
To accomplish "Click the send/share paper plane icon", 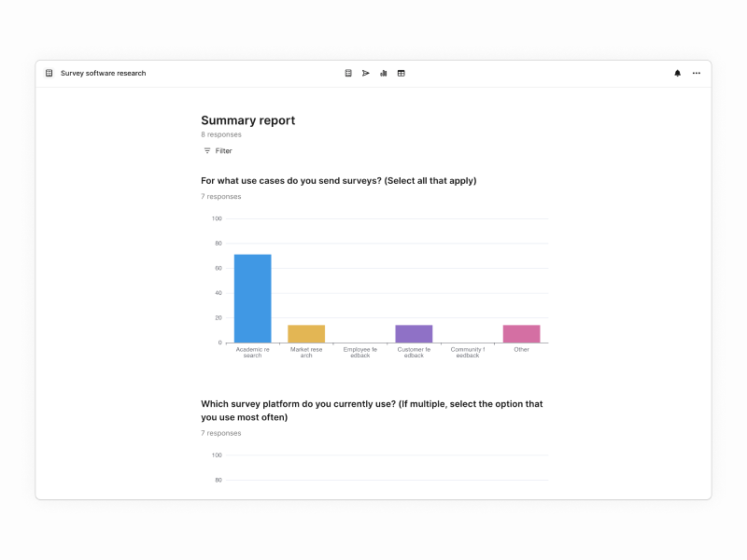I will click(x=365, y=73).
